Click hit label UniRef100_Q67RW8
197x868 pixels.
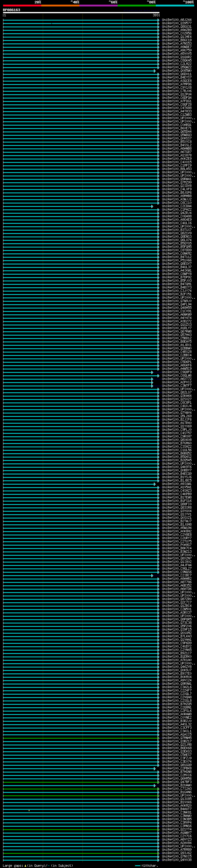click(x=177, y=332)
